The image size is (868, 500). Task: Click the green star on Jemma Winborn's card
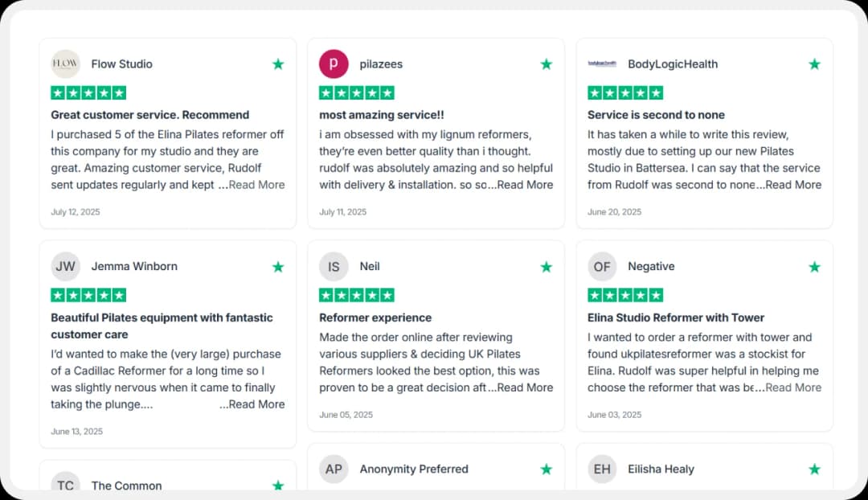pos(278,266)
